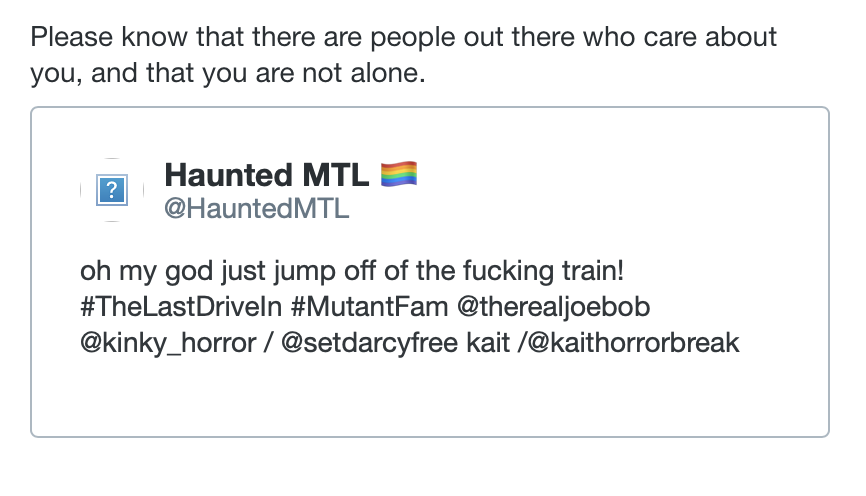Click the word 'train!' in tweet
Screen dimensions: 866x496
593,271
